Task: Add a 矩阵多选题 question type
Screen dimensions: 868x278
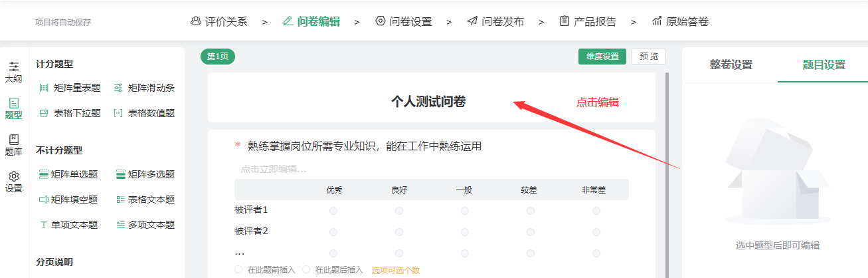Action: click(x=145, y=174)
